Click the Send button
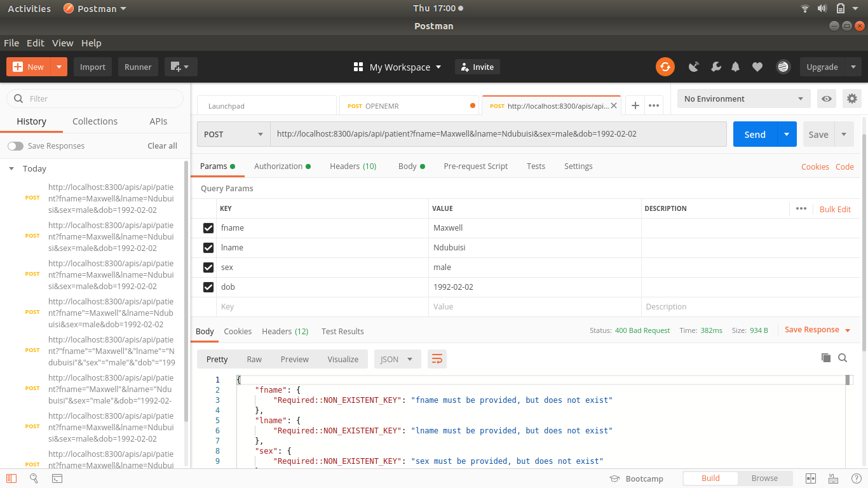This screenshot has width=868, height=488. point(754,134)
